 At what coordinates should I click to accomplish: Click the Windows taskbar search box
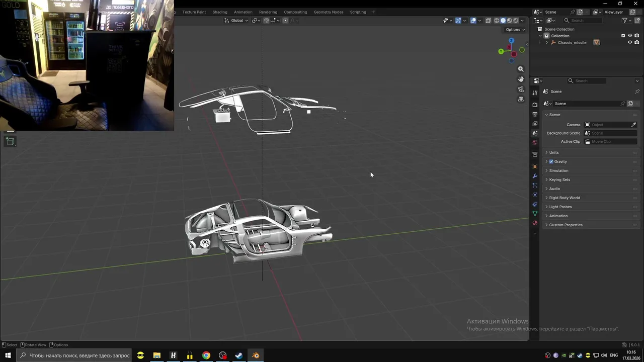click(x=73, y=355)
